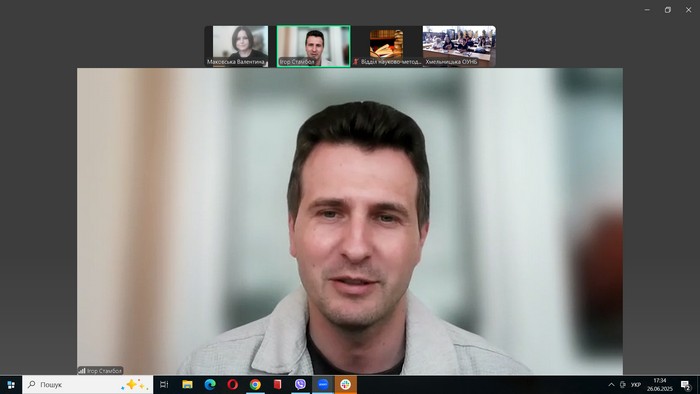The height and width of the screenshot is (394, 700).
Task: Open the red book app icon
Action: tap(278, 385)
